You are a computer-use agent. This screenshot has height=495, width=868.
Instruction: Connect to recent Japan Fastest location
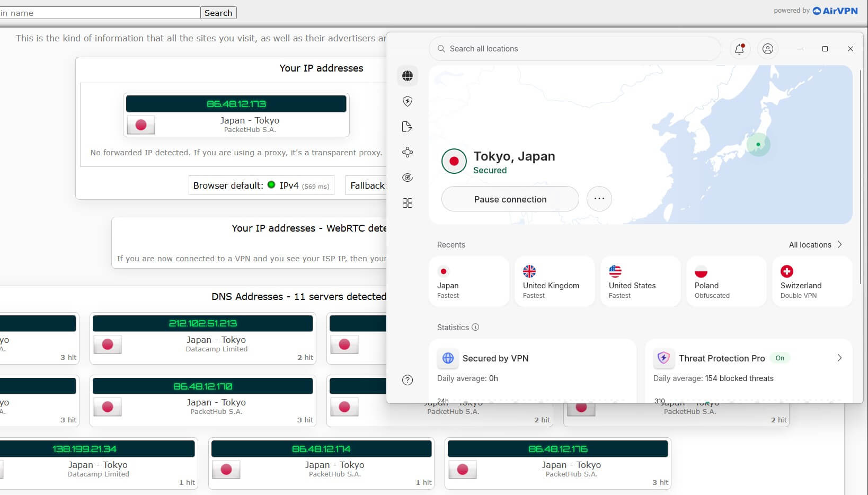[x=469, y=281]
